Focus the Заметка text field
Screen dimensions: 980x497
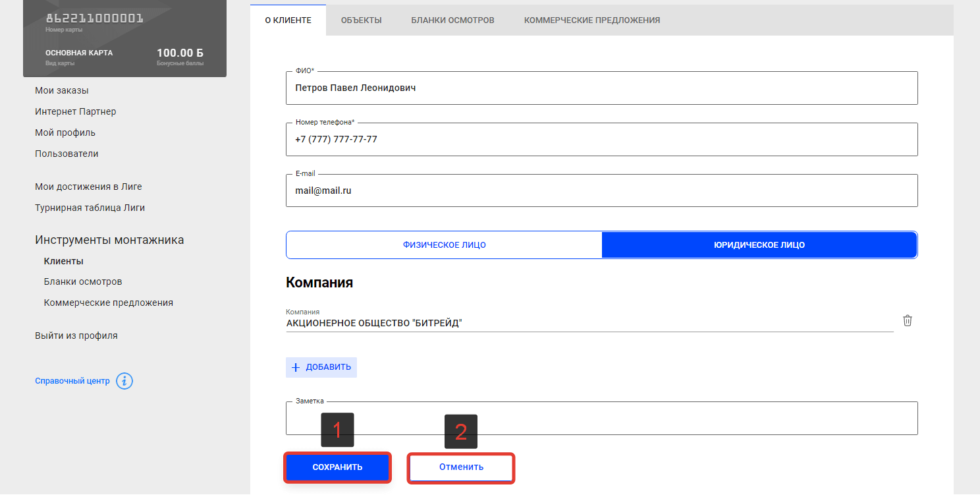coord(601,418)
